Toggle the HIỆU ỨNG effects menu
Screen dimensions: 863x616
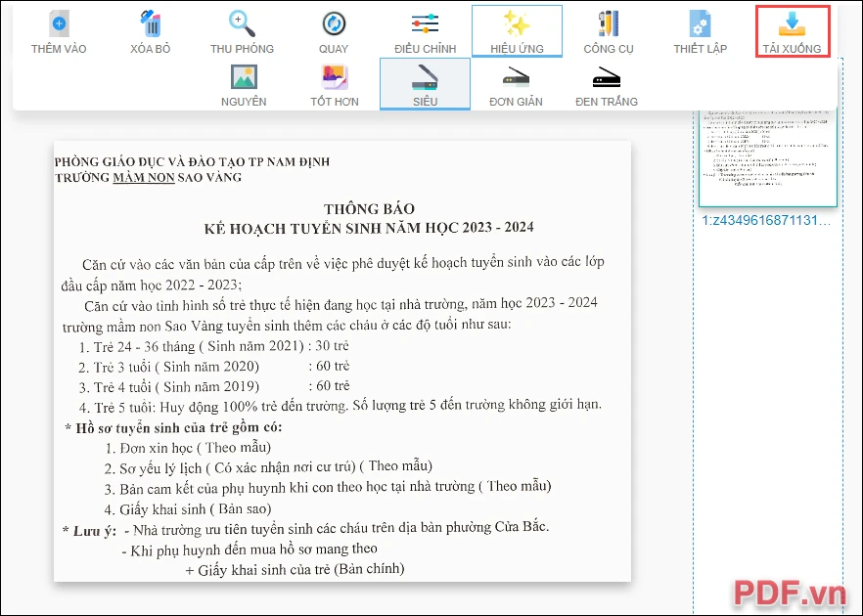click(517, 31)
